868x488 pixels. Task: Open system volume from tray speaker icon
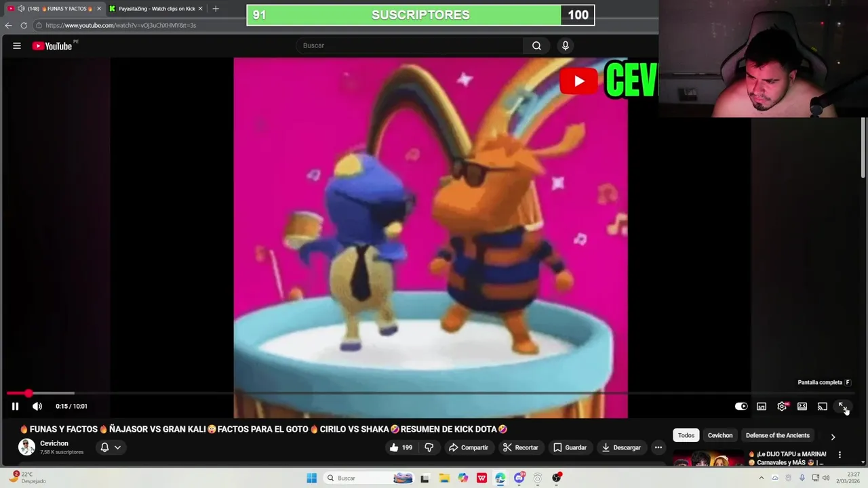point(826,478)
